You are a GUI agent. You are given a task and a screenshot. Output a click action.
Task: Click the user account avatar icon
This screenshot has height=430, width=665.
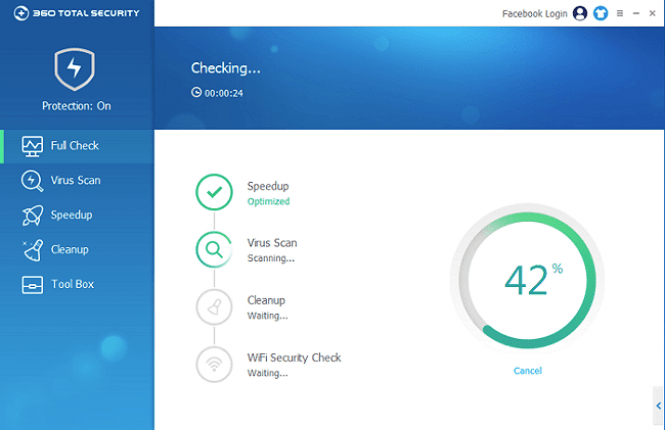580,14
